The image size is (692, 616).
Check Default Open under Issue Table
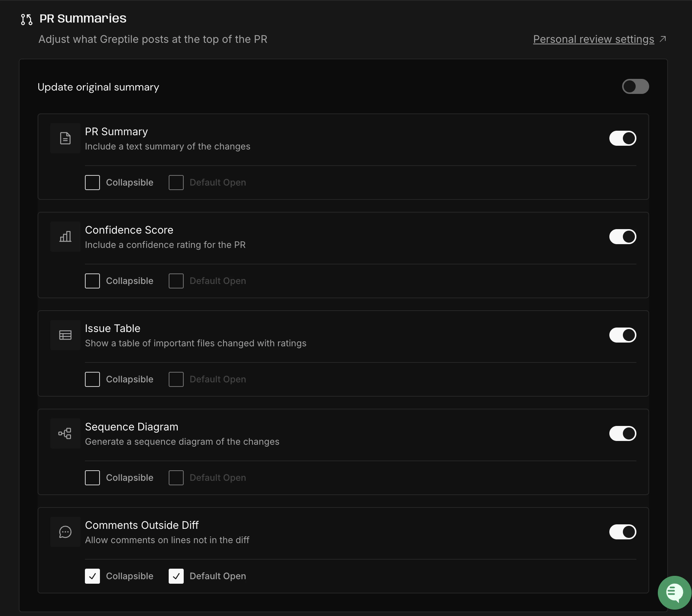(175, 379)
